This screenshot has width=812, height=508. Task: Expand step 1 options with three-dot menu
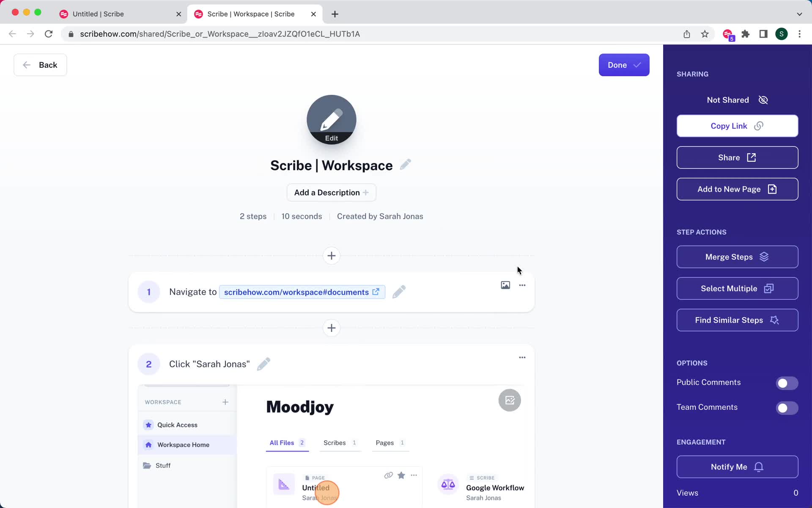[x=522, y=284]
